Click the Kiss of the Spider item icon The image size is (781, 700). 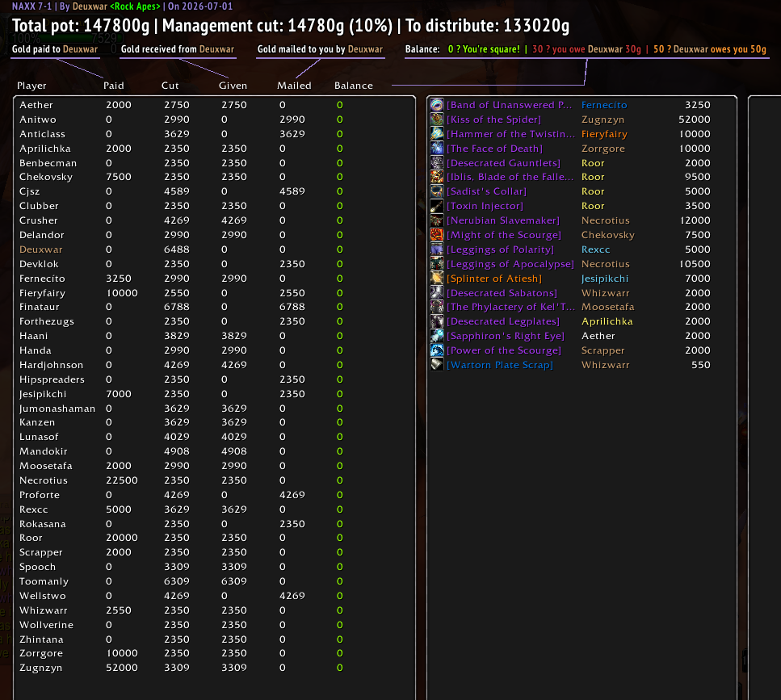(437, 119)
